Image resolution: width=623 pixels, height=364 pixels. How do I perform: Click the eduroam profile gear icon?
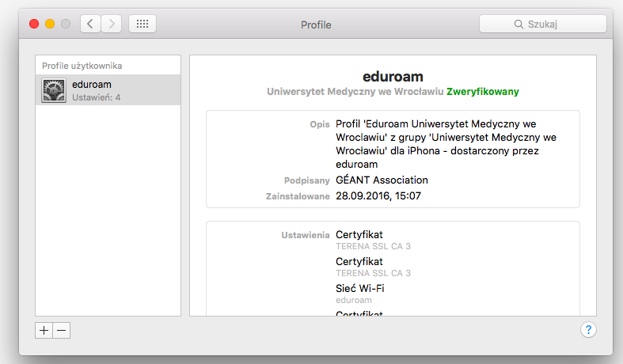pyautogui.click(x=54, y=90)
